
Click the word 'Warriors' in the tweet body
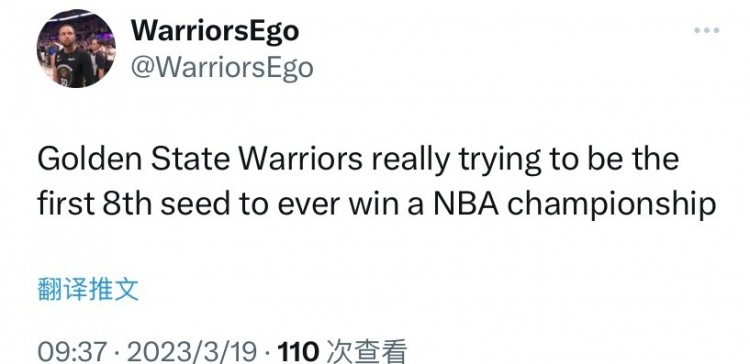click(x=300, y=159)
